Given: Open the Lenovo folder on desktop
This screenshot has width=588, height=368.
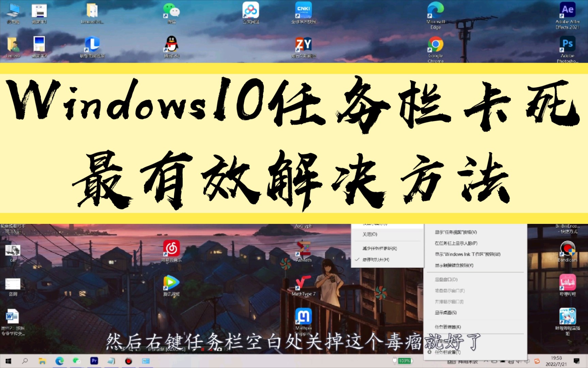Looking at the screenshot, I should pos(92,13).
